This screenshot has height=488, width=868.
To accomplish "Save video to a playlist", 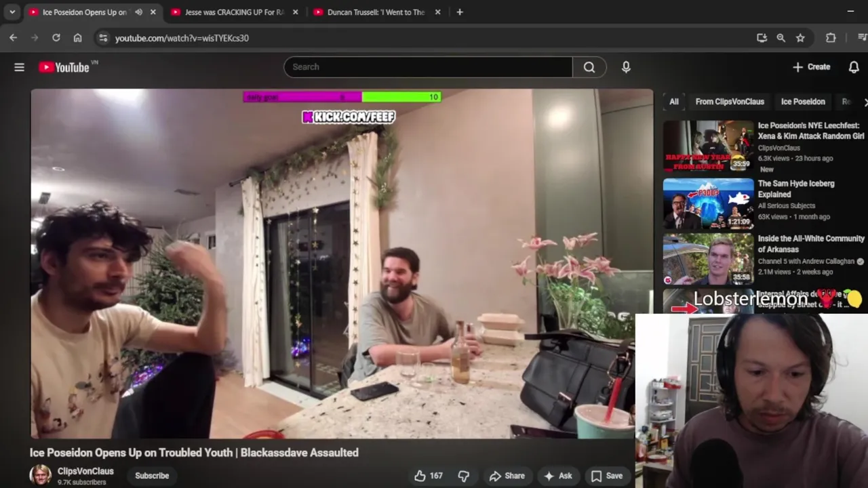I will 607,476.
